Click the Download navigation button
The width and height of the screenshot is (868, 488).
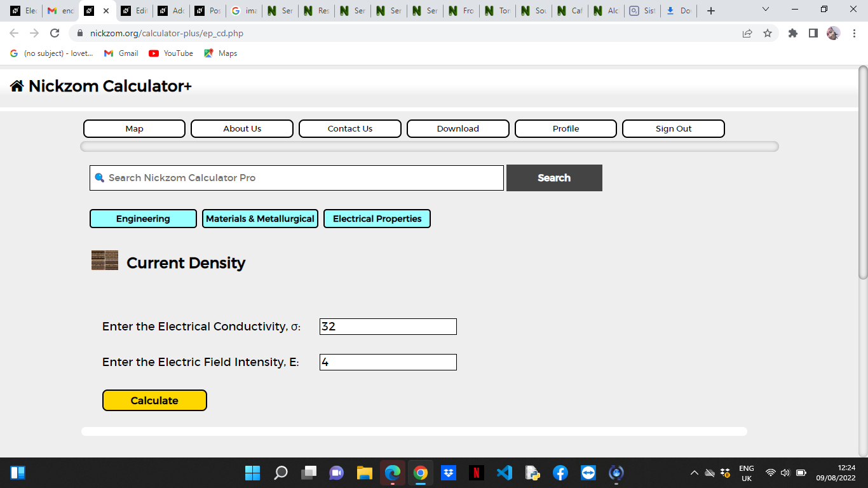pyautogui.click(x=458, y=128)
